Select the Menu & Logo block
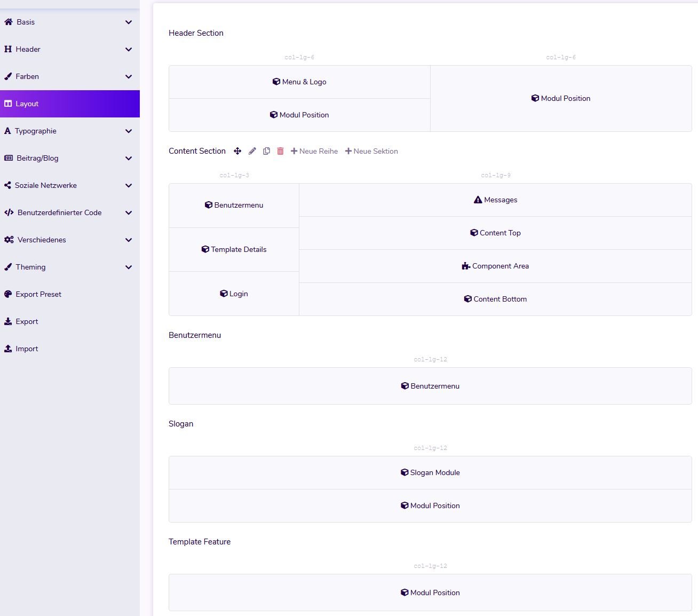This screenshot has width=698, height=616. [x=299, y=82]
